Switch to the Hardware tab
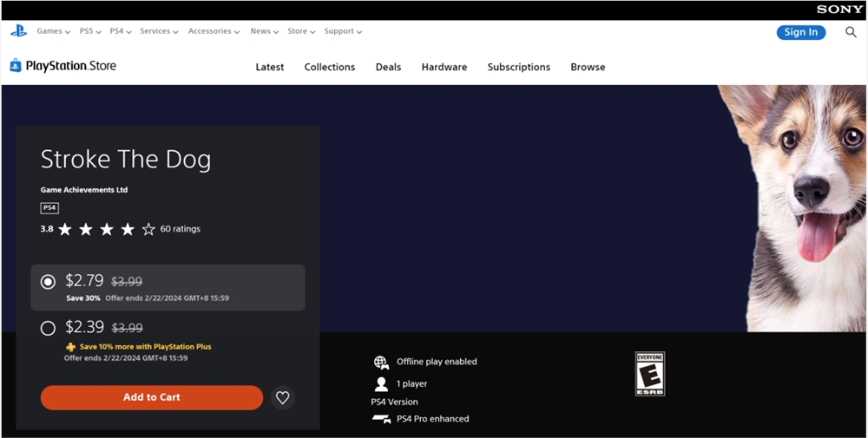Viewport: 868px width, 438px height. (x=444, y=67)
